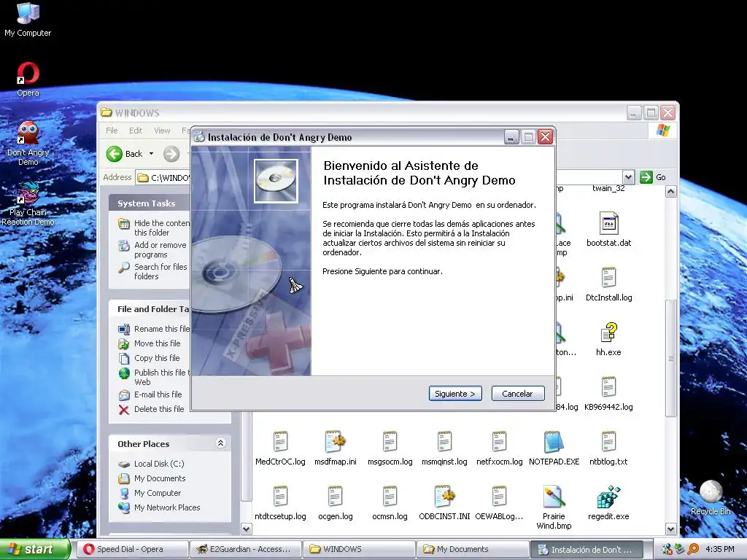Select the Recycle Bin desktop icon

point(711,497)
